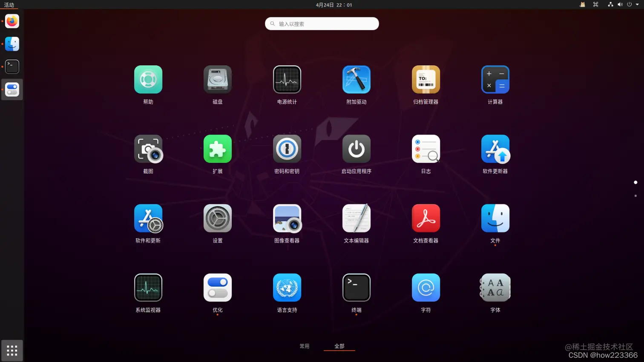This screenshot has height=362, width=644.
Task: Open 扩展 extensions app
Action: pos(218,149)
